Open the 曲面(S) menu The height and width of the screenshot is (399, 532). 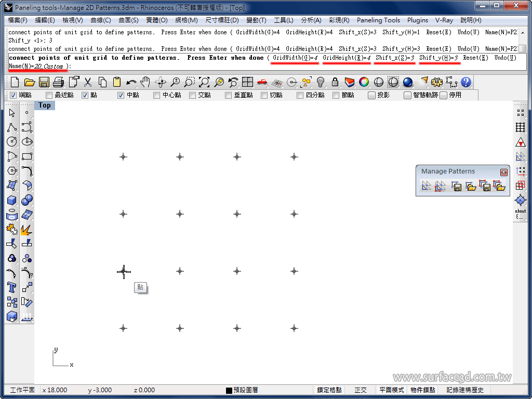click(x=129, y=20)
